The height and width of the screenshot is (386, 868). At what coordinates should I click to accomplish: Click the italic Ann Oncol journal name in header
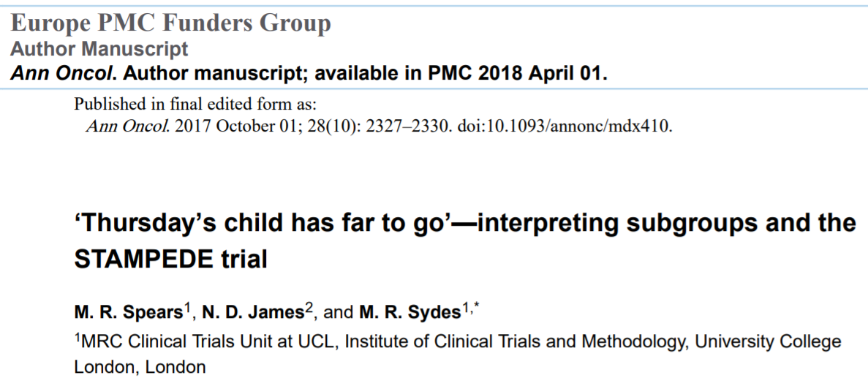pos(61,73)
